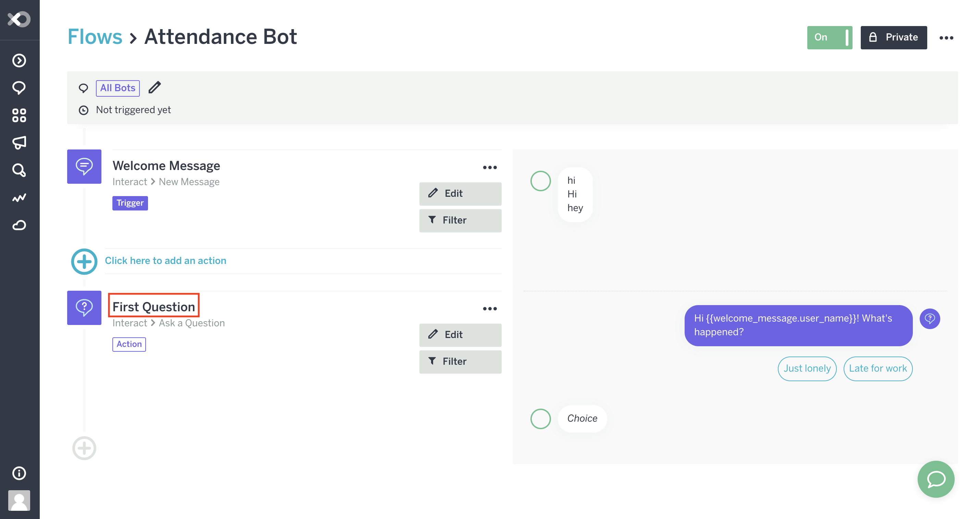Open the green chat support bubble

point(935,479)
